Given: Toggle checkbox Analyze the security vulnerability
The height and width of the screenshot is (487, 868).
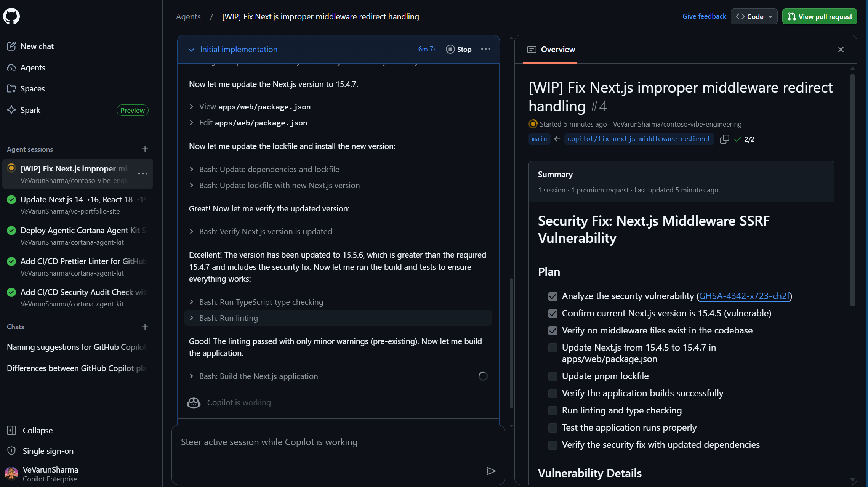Looking at the screenshot, I should (553, 296).
